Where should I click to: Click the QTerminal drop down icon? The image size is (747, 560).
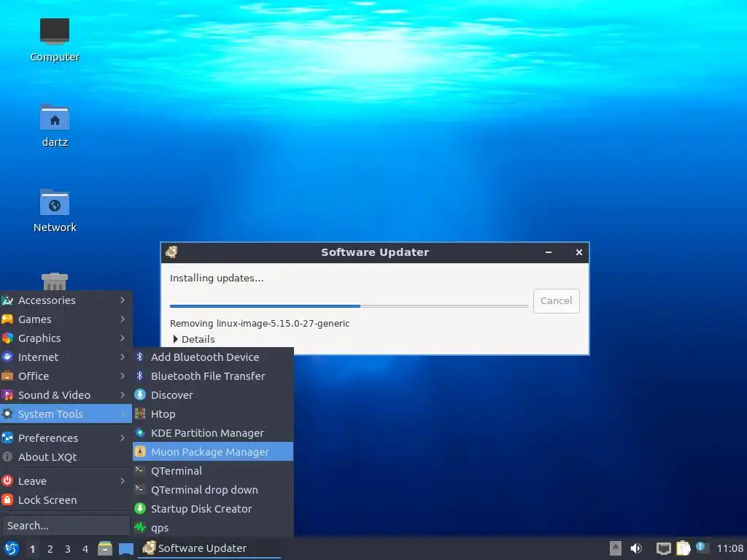[139, 489]
